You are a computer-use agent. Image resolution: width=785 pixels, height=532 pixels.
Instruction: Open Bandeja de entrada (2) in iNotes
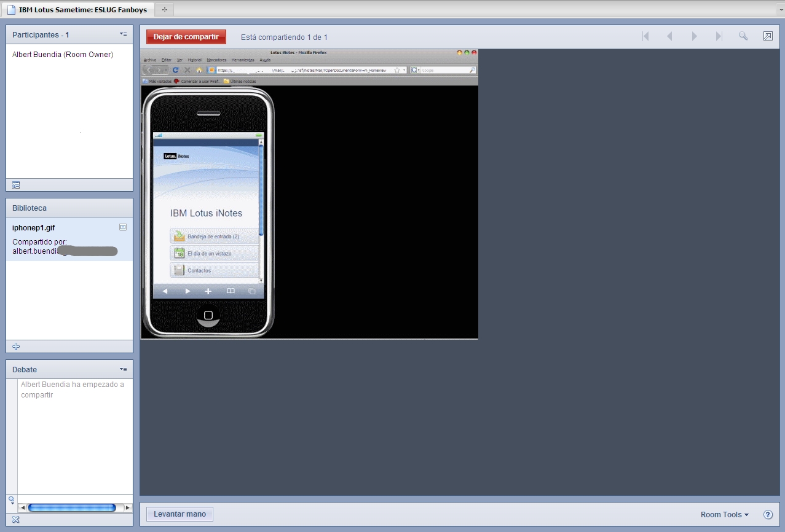pyautogui.click(x=215, y=236)
